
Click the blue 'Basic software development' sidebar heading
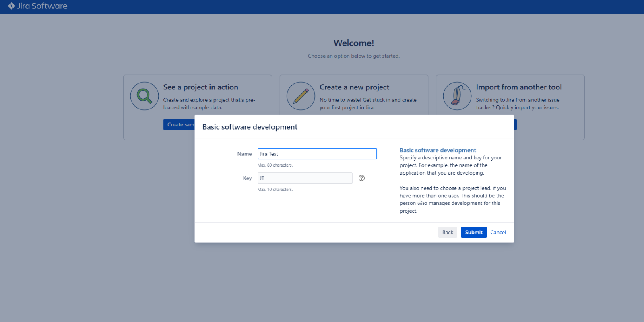(438, 150)
